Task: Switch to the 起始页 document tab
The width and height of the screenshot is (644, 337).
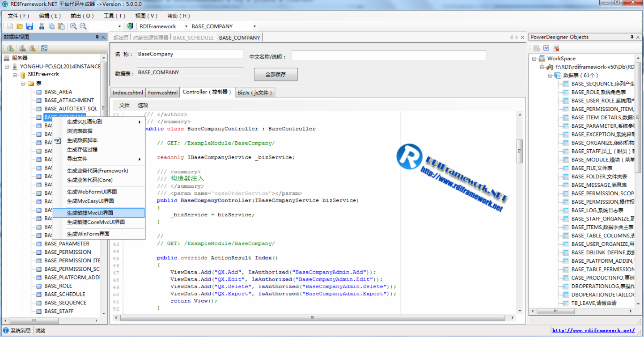Action: (x=121, y=38)
